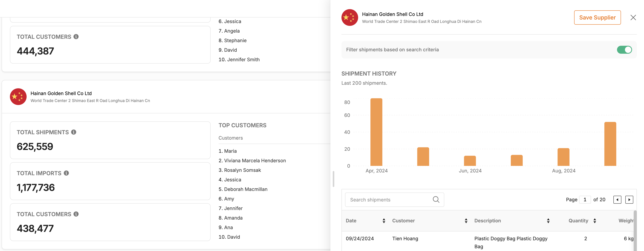Click upper list entry 7. Angela
The height and width of the screenshot is (251, 644).
229,31
